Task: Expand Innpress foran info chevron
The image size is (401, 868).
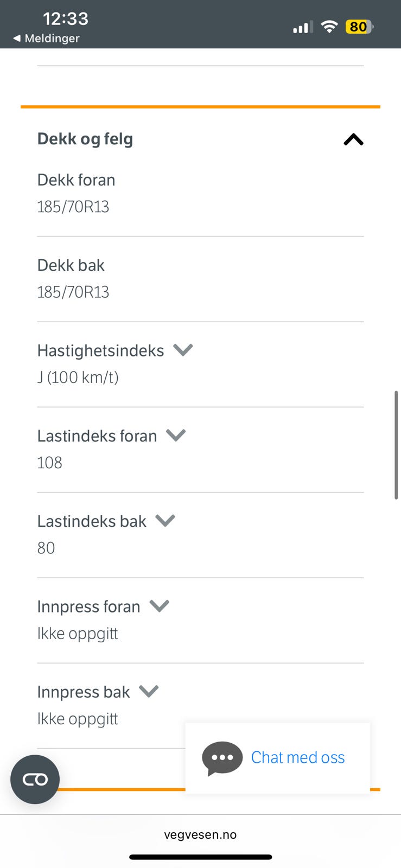Action: (x=160, y=606)
